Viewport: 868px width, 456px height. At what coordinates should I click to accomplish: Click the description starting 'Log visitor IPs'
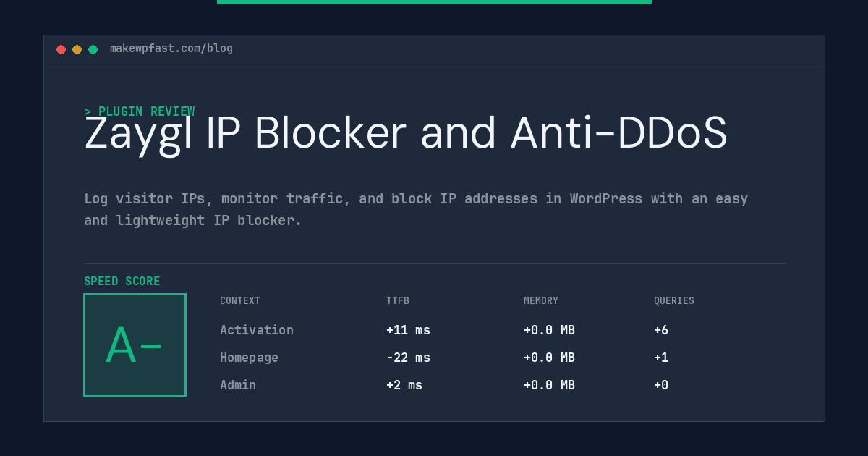click(416, 209)
